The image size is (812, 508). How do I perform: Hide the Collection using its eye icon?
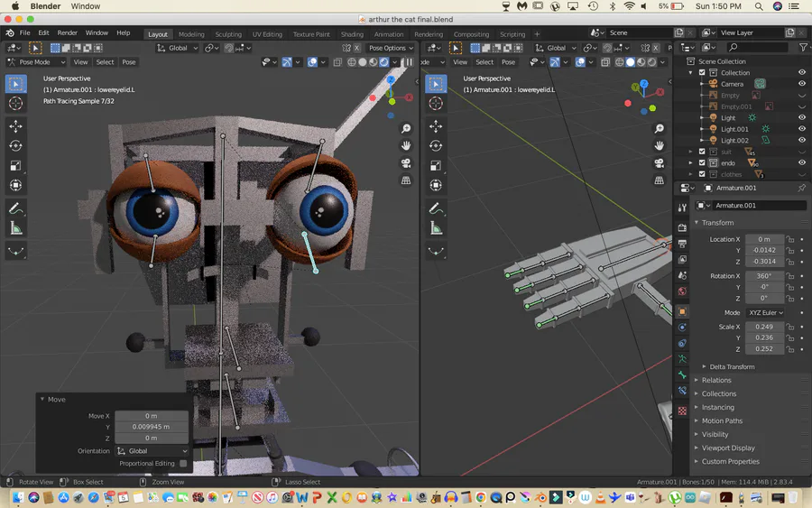tap(802, 72)
